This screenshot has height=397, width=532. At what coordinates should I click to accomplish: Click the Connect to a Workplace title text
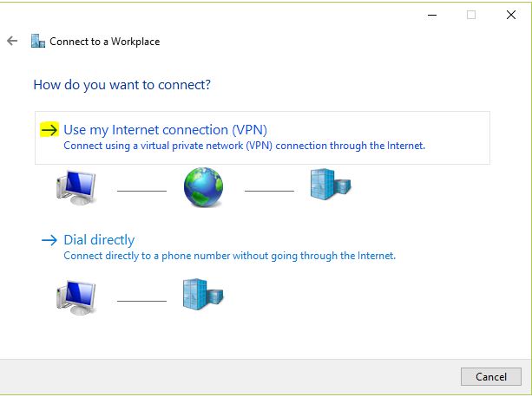click(104, 42)
